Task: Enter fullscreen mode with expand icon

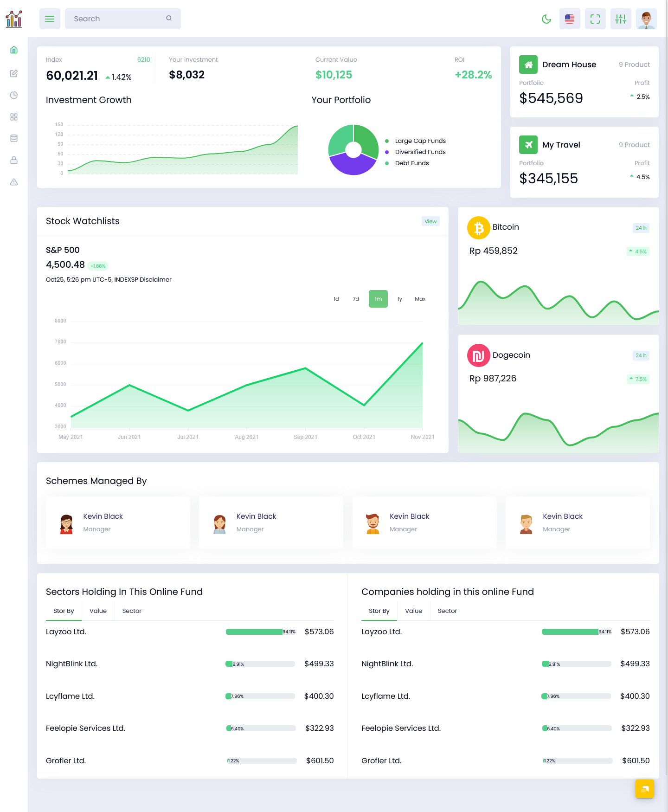Action: (x=595, y=19)
